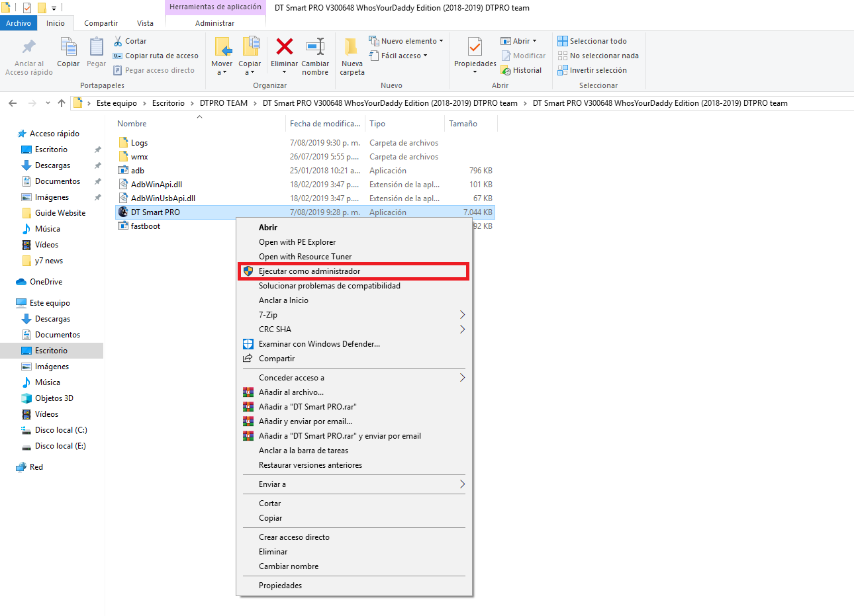The width and height of the screenshot is (854, 616).
Task: Select the fastboot file
Action: coord(145,226)
